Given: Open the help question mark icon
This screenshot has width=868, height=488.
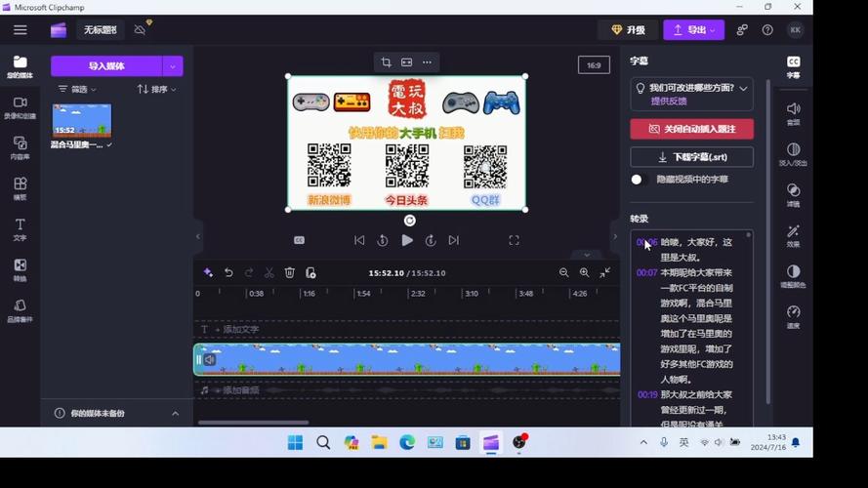Looking at the screenshot, I should pyautogui.click(x=767, y=30).
